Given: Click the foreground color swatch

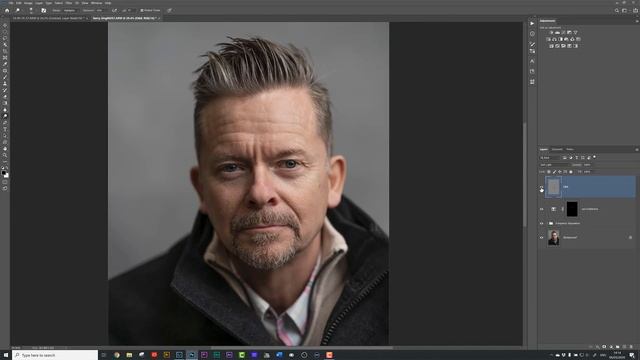Looking at the screenshot, I should pyautogui.click(x=4, y=173).
